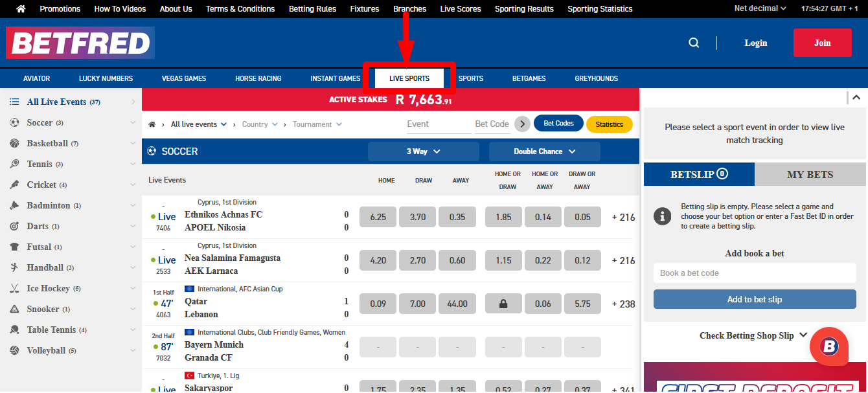Click the Darts target icon
This screenshot has width=868, height=393.
14,226
